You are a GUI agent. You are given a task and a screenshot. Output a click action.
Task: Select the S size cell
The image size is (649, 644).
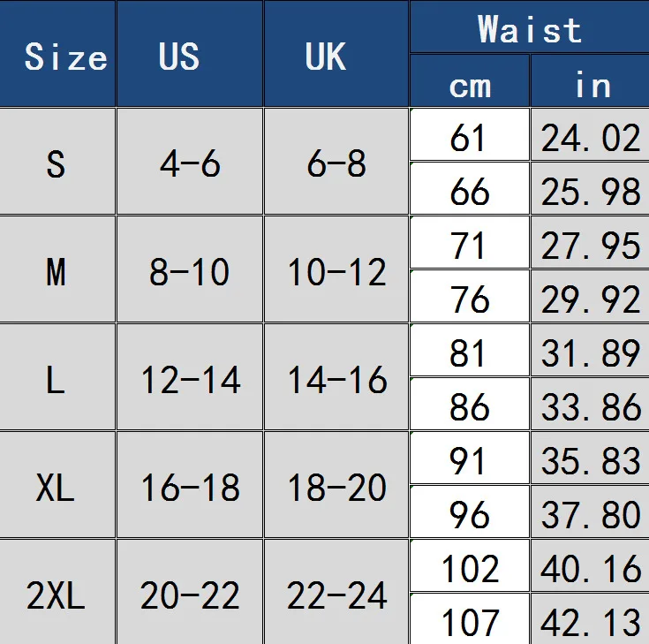pyautogui.click(x=57, y=163)
